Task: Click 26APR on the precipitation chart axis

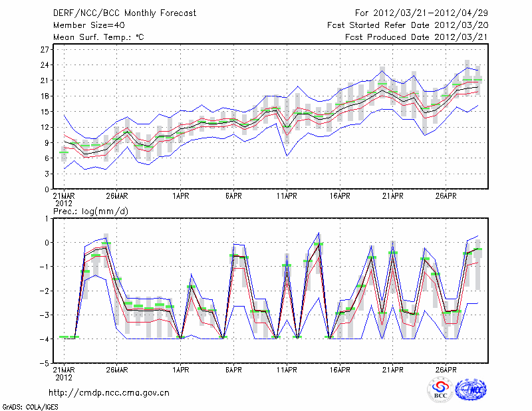Action: click(446, 370)
